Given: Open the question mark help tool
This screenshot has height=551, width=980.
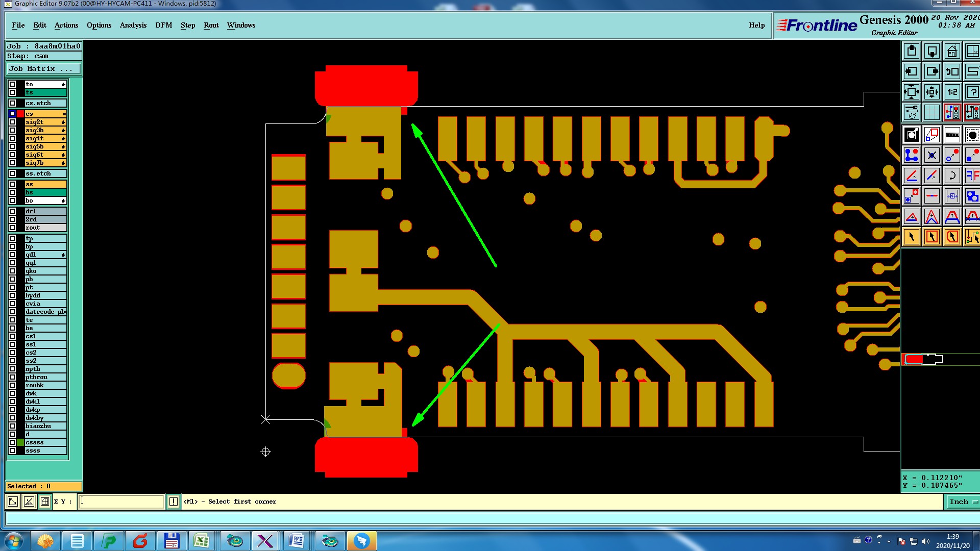Looking at the screenshot, I should pos(972,92).
